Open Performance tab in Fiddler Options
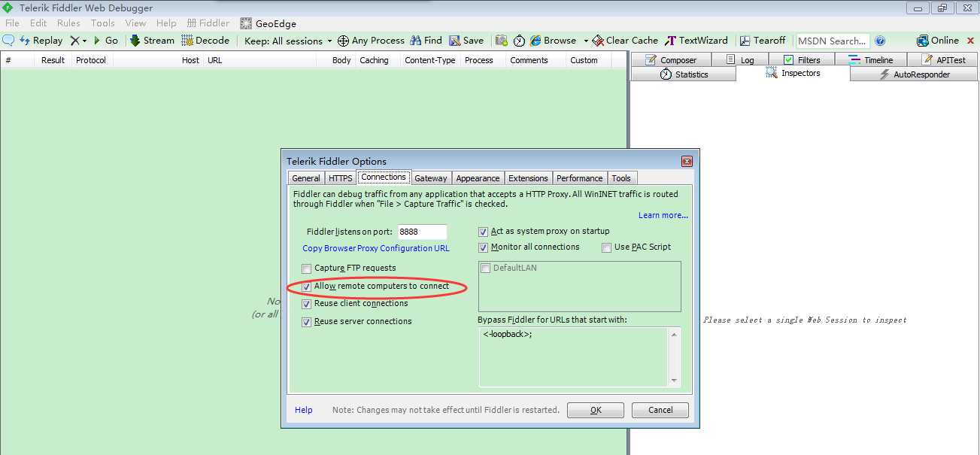 point(579,178)
